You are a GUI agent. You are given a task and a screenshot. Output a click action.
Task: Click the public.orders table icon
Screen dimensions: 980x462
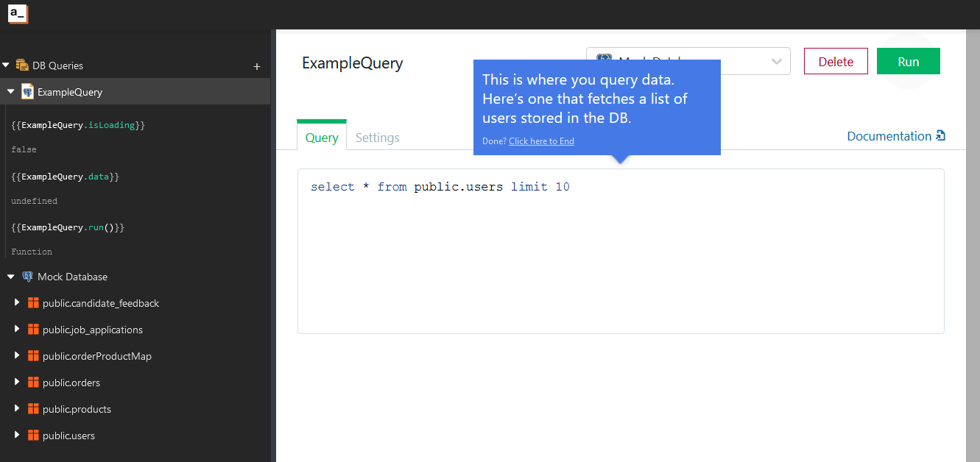(32, 383)
